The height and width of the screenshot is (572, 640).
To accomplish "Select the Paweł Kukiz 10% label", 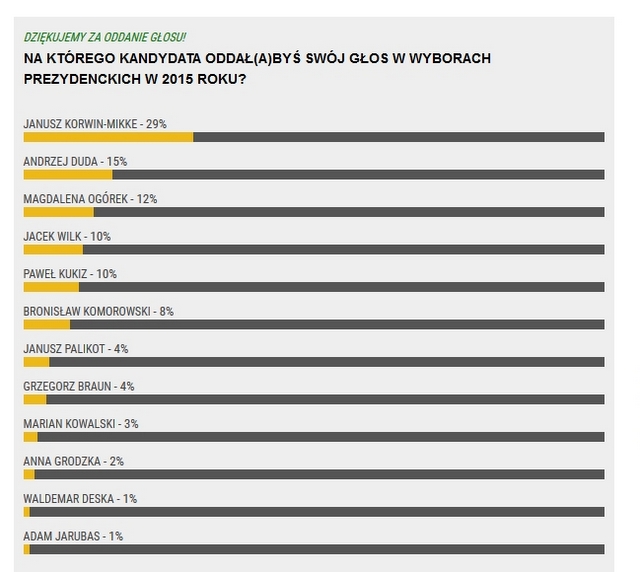I will coord(70,274).
